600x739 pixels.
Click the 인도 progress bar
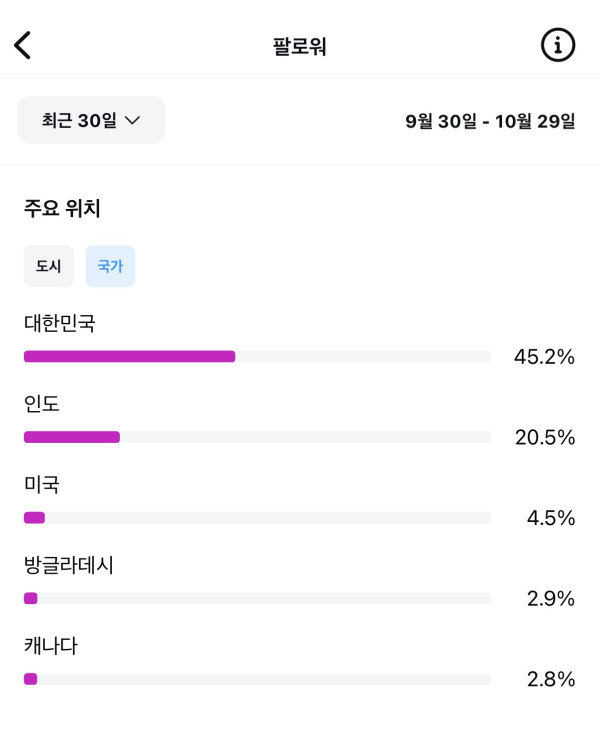tap(257, 437)
